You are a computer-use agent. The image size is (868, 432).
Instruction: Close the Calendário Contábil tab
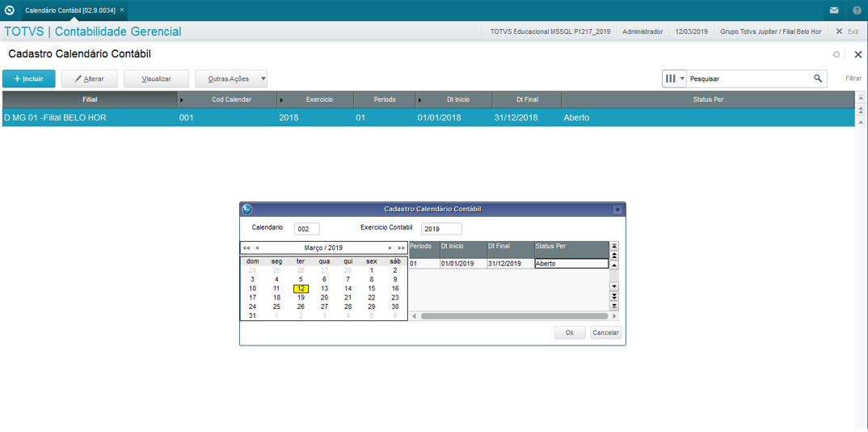click(122, 10)
